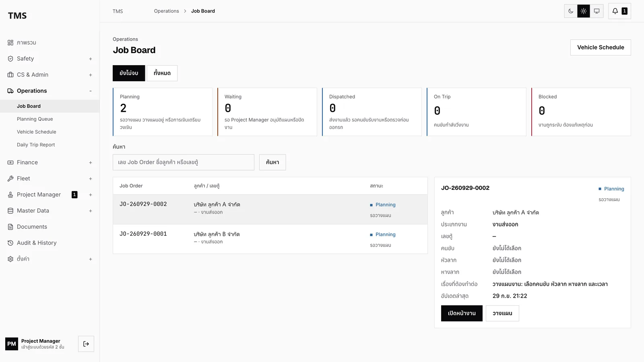The image size is (644, 362).
Task: Click the Master Data database icon
Action: 10,211
